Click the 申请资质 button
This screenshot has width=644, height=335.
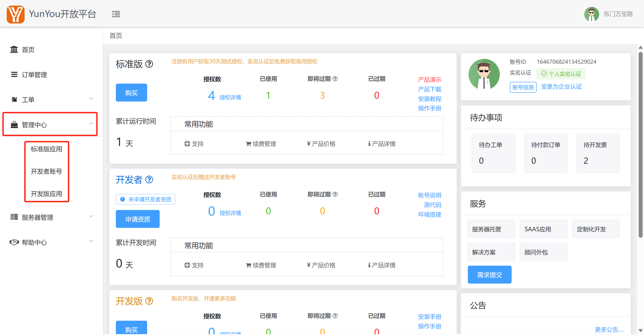(138, 219)
